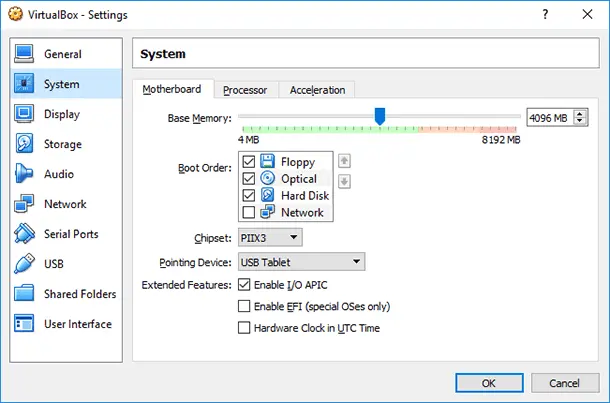This screenshot has width=610, height=403.
Task: Click the 4096 MB memory input field
Action: 550,117
